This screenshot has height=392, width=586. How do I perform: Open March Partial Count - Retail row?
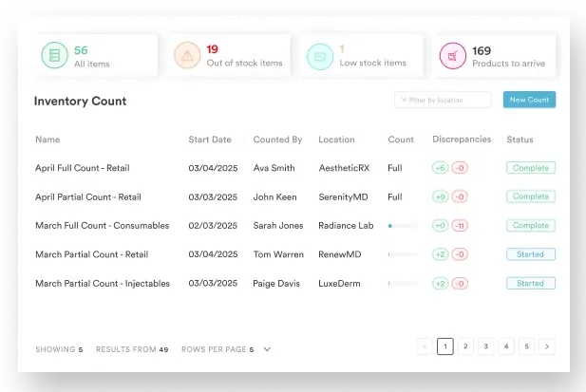(295, 254)
